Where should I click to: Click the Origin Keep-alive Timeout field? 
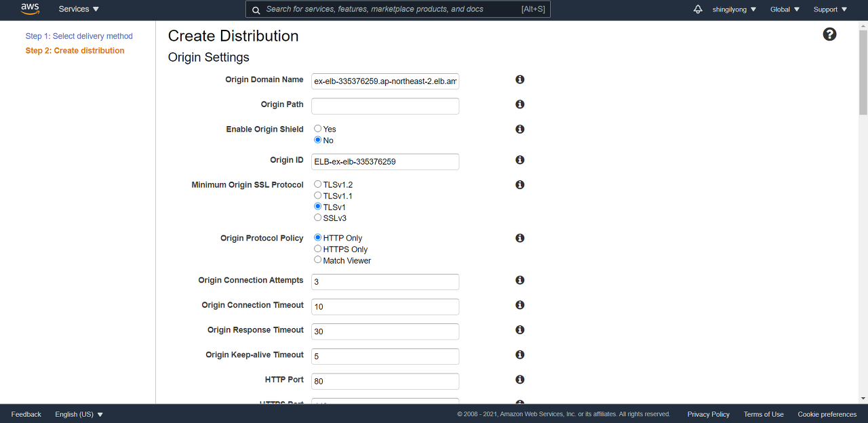pyautogui.click(x=385, y=357)
